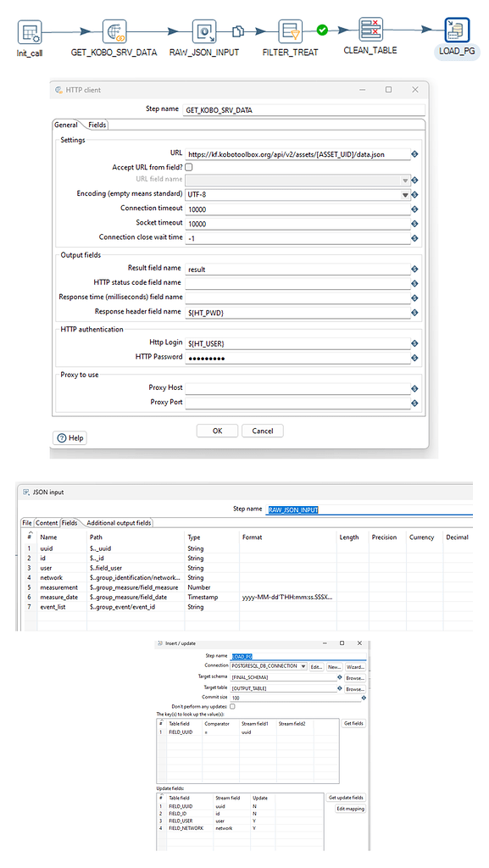Click the GET_KOBO_SRV_DATA HTTP client step icon
Viewport: 489px width, 868px height.
tap(114, 32)
